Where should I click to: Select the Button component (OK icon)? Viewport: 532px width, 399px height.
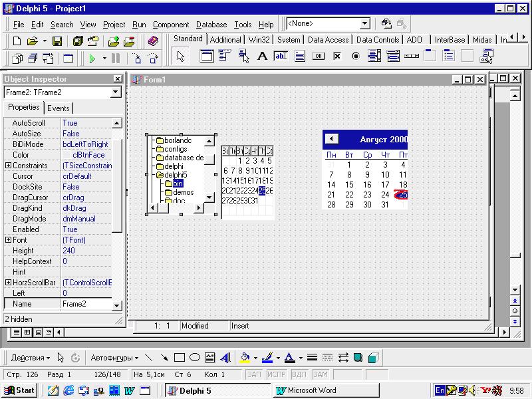point(319,56)
